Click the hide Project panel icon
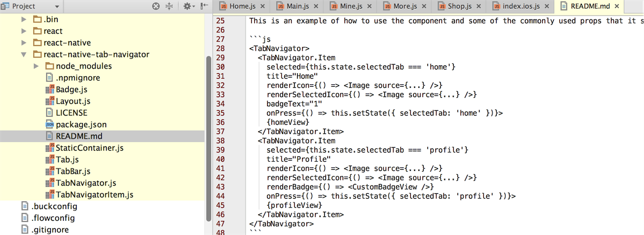 (x=204, y=6)
